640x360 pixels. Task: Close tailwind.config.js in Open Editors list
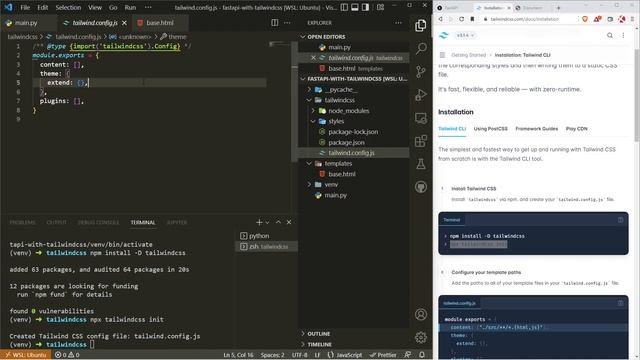point(313,58)
